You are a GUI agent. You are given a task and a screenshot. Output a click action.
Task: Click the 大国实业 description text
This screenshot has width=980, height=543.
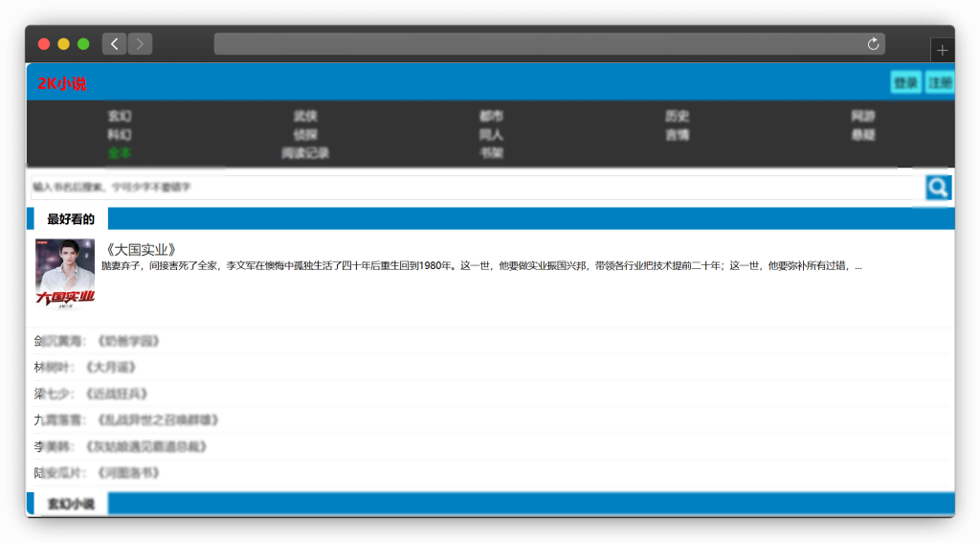tap(482, 266)
